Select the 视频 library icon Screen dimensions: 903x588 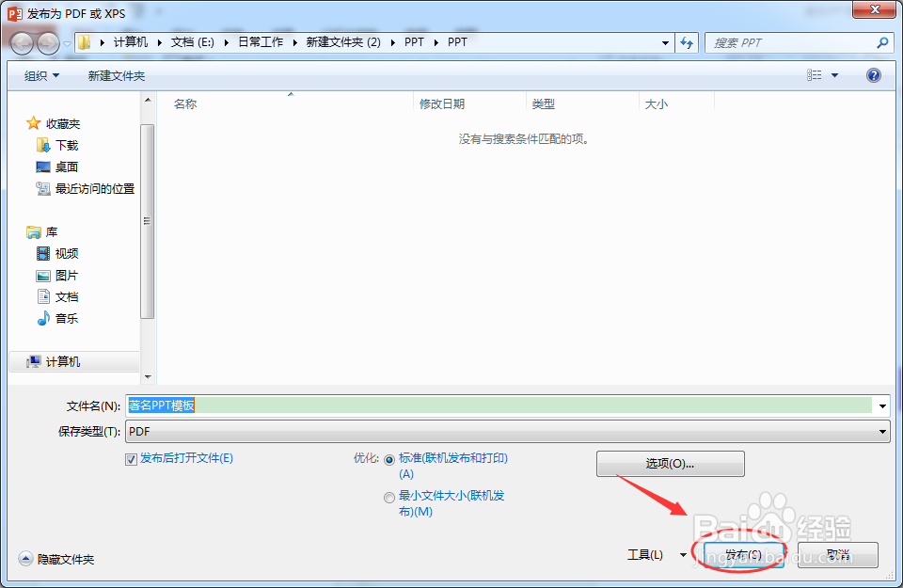43,252
